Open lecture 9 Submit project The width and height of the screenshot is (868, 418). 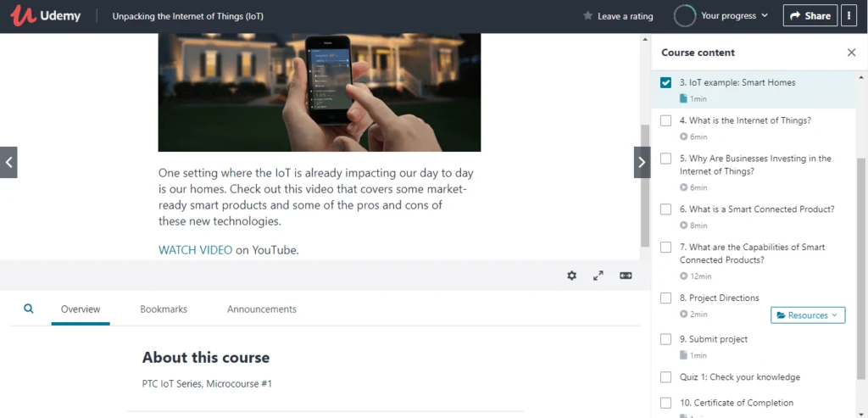click(714, 339)
